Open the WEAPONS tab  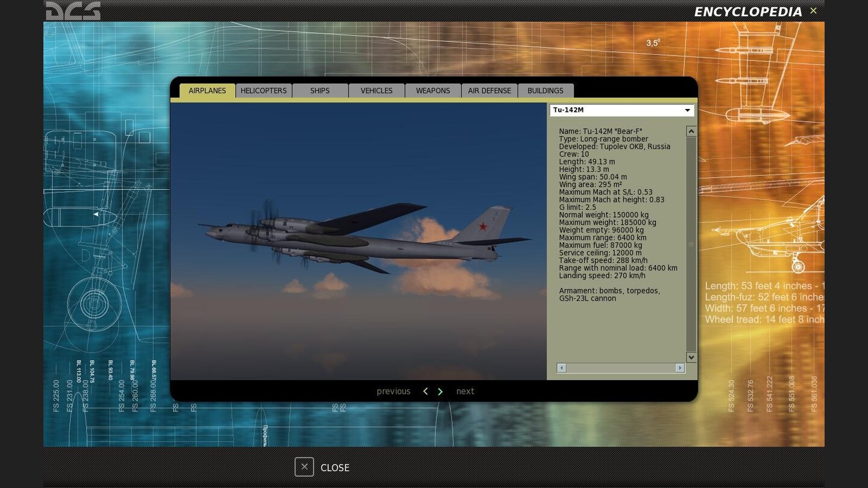click(x=433, y=91)
